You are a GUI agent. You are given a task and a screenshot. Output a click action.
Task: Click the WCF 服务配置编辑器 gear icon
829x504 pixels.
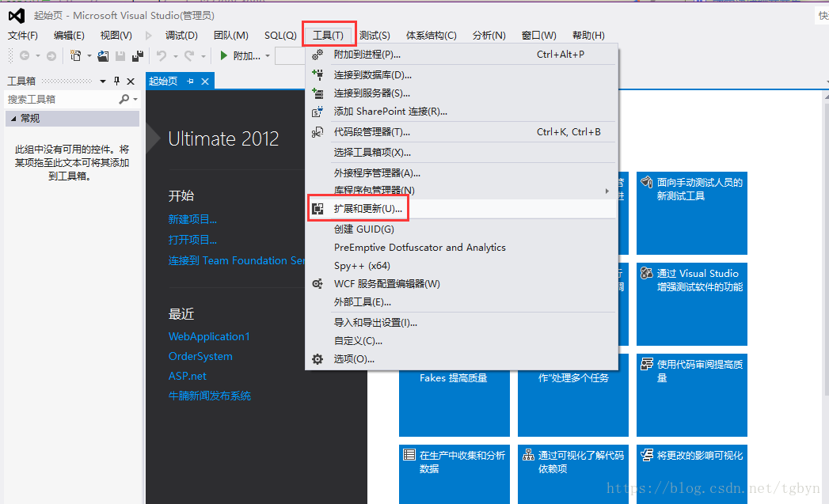tap(318, 284)
